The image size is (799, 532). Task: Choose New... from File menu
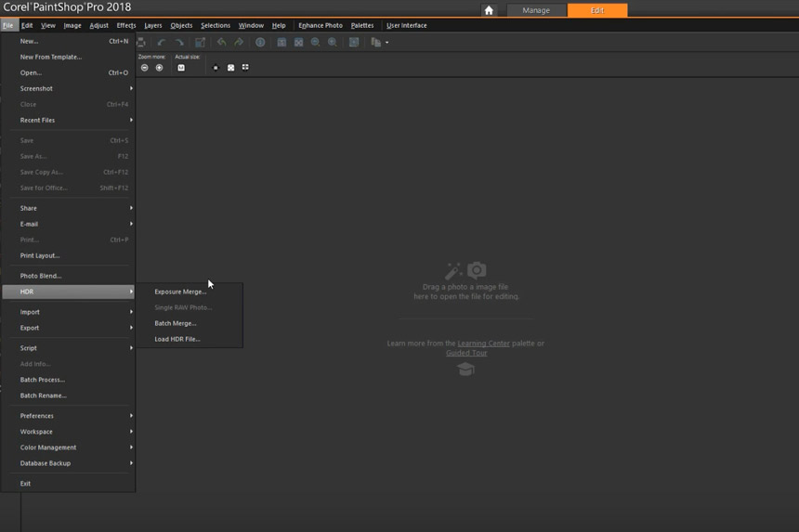[x=68, y=41]
